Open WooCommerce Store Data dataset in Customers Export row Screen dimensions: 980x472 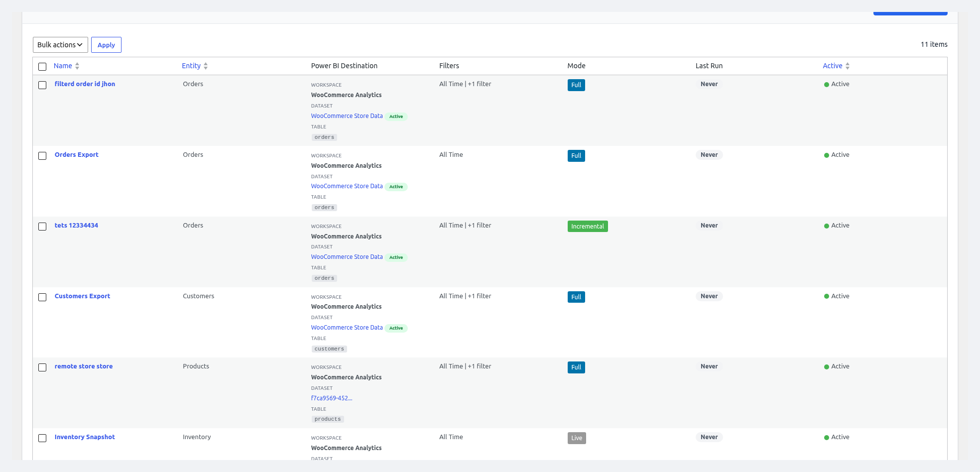point(347,328)
